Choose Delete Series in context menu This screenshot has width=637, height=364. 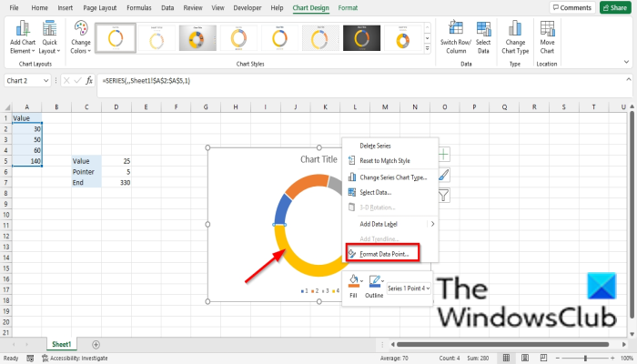tap(390, 146)
